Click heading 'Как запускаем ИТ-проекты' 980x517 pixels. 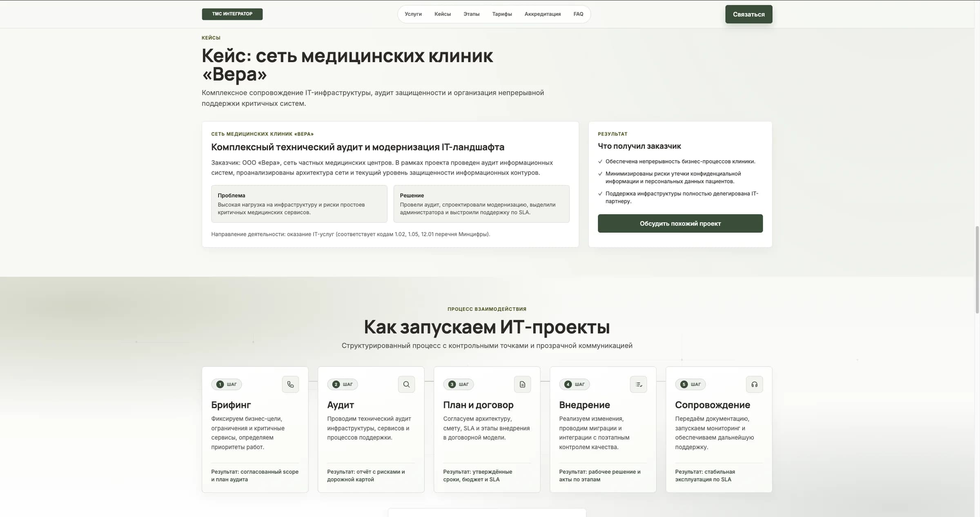click(x=487, y=327)
